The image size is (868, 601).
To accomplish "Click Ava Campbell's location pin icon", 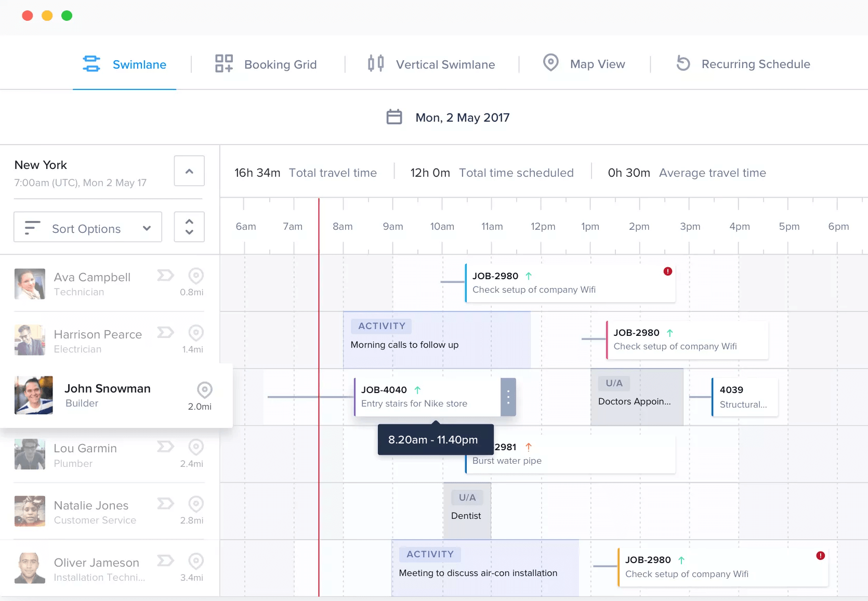I will (195, 276).
